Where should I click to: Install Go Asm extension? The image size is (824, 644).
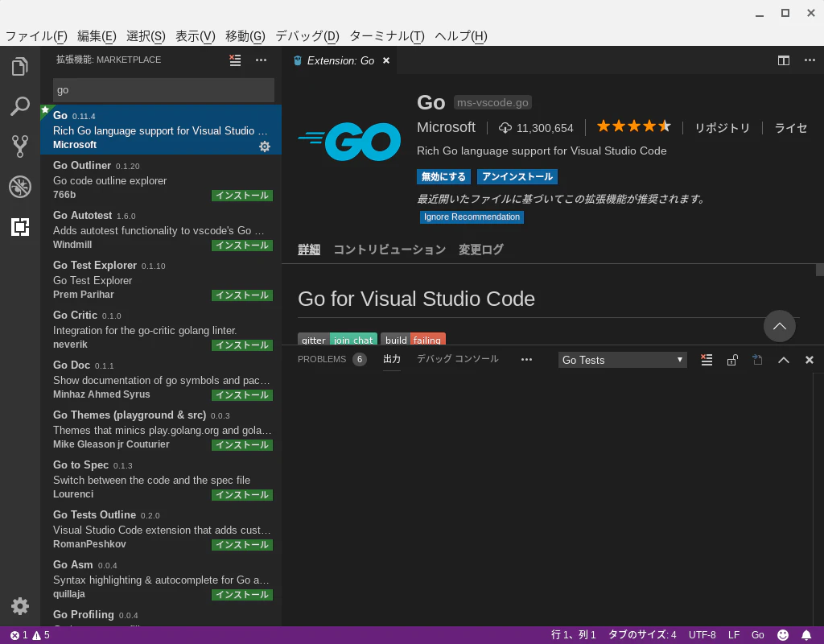click(242, 595)
